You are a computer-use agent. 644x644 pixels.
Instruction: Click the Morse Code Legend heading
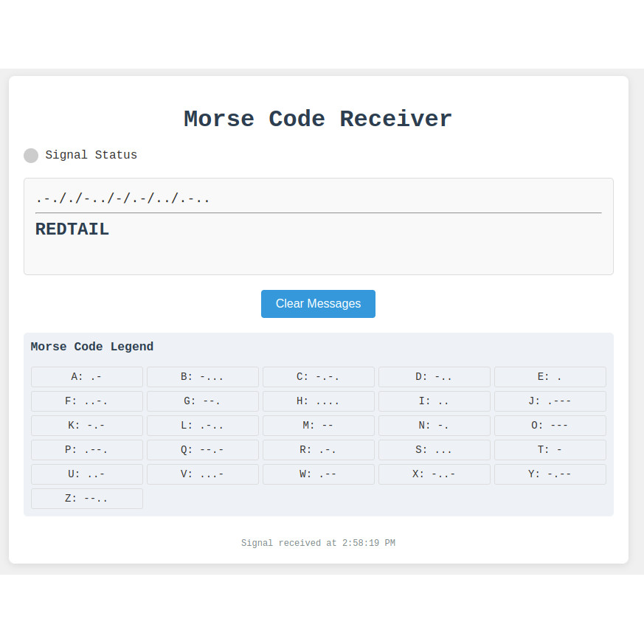[x=92, y=346]
